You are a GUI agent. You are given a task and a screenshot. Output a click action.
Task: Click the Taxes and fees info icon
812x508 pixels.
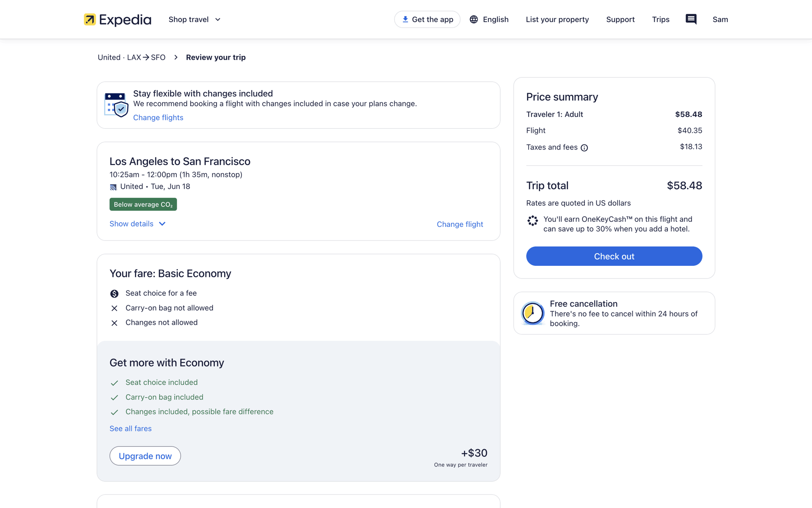[x=584, y=148]
